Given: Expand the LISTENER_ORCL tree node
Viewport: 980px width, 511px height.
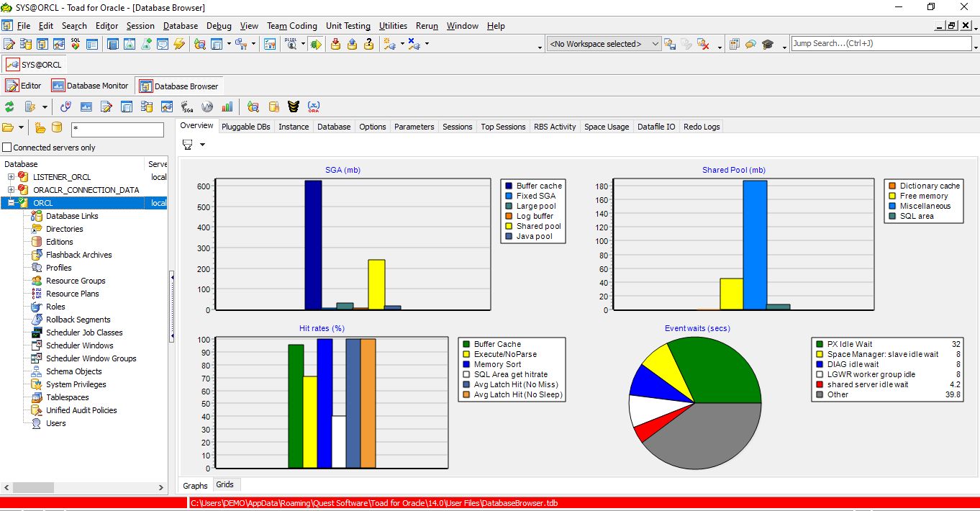Looking at the screenshot, I should pos(11,177).
